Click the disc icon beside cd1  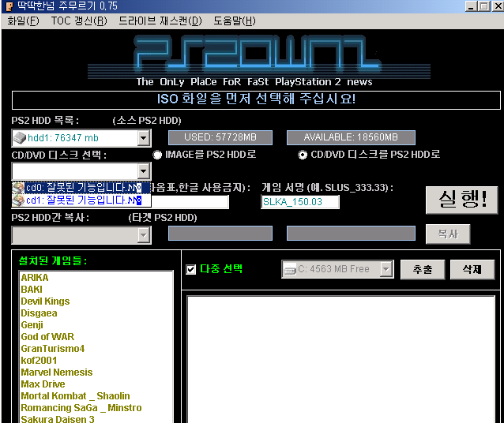(18, 200)
